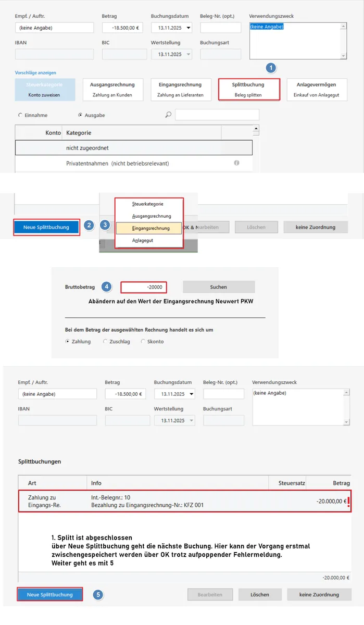Click info icon in the Privatentnahmen row
Image resolution: width=364 pixels, height=625 pixels.
[236, 163]
